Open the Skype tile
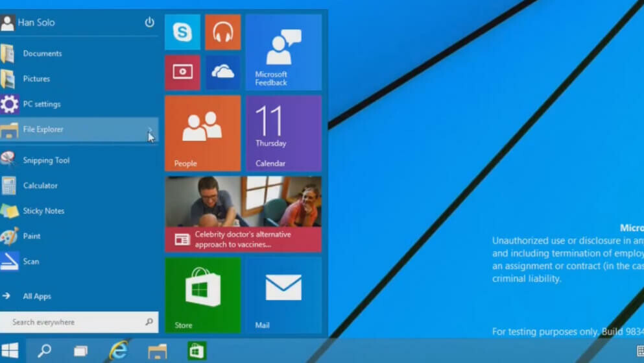This screenshot has height=363, width=644. coord(182,32)
